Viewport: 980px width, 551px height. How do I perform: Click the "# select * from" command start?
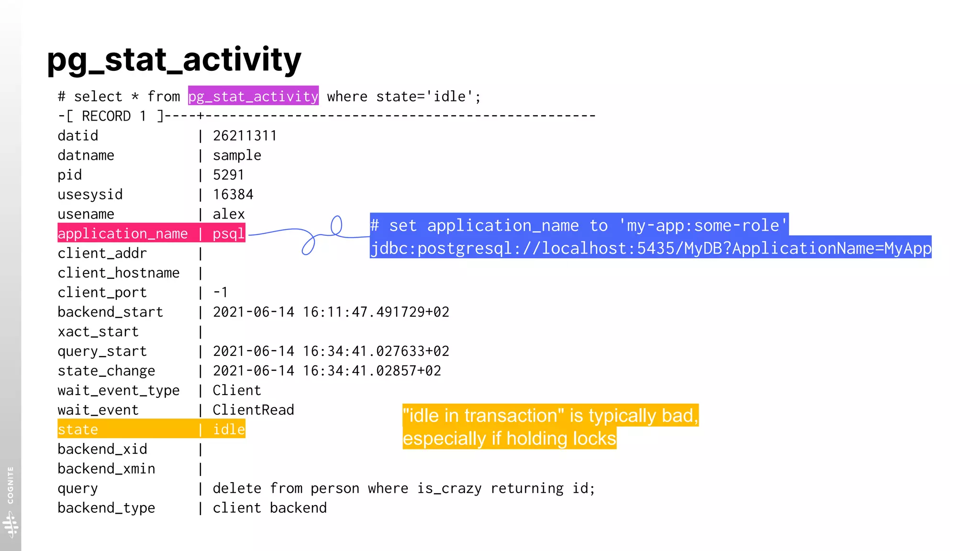119,97
